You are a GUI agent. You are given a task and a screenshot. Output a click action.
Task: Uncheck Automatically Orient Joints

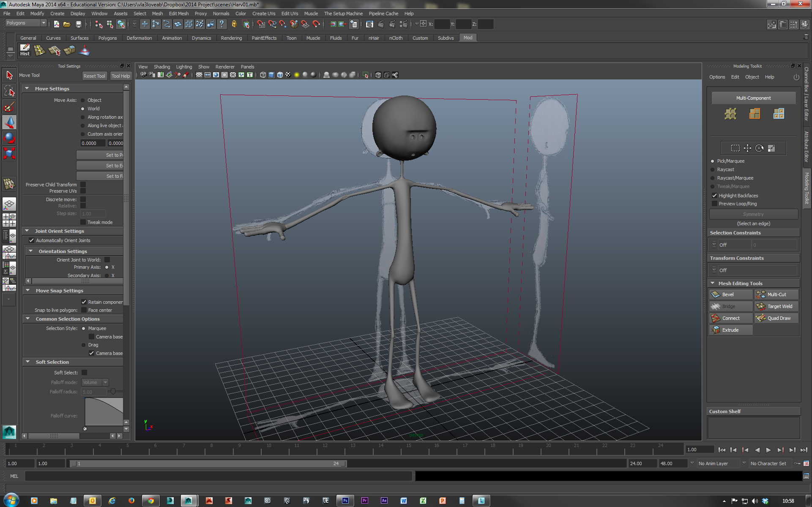click(32, 240)
